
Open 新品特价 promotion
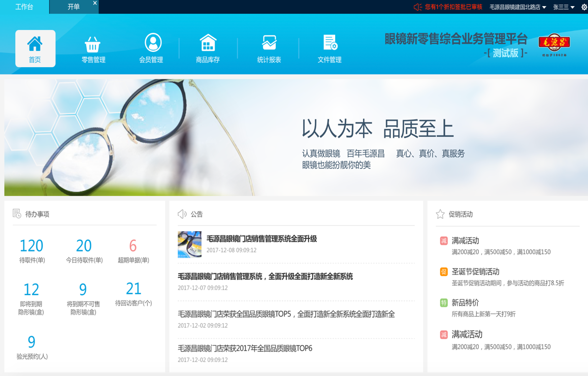pos(465,303)
